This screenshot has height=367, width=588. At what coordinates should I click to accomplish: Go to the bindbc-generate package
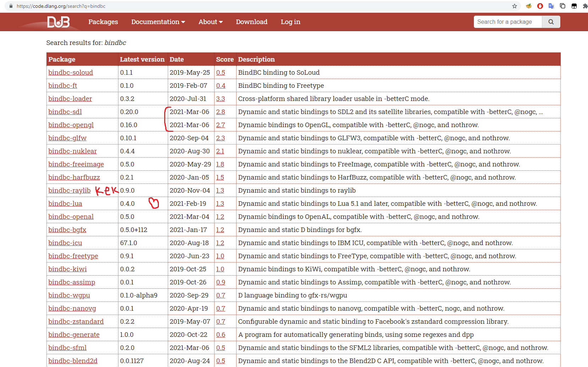click(x=74, y=335)
